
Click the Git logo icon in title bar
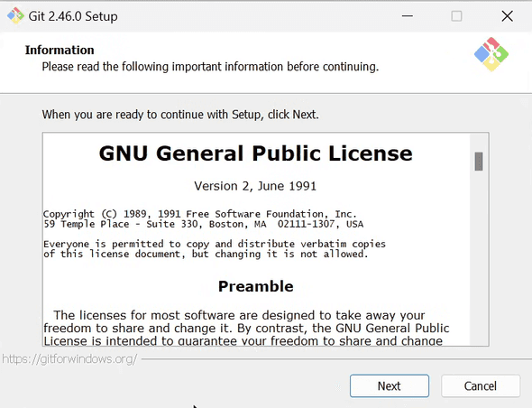coord(15,15)
